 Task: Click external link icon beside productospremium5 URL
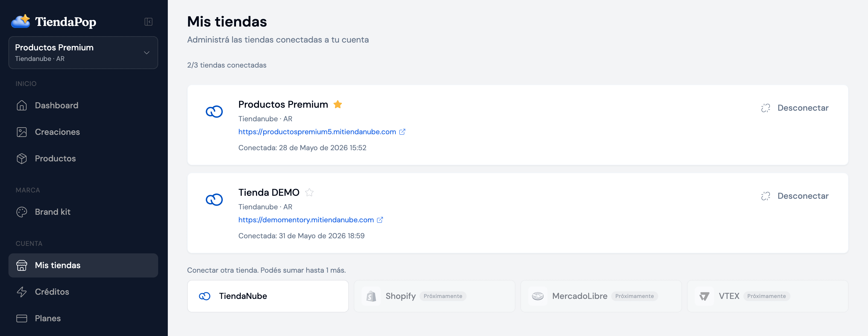402,132
